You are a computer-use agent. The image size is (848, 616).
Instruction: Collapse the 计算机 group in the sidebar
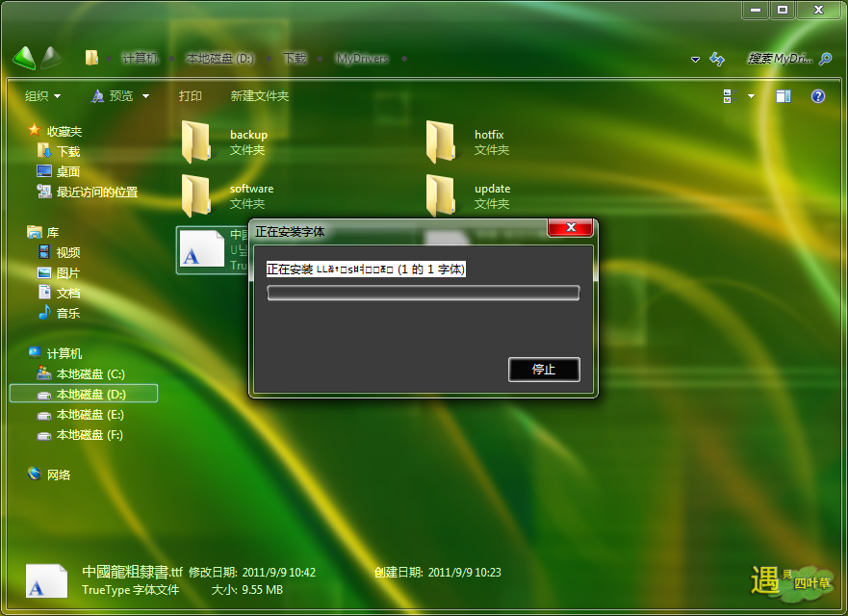(64, 353)
